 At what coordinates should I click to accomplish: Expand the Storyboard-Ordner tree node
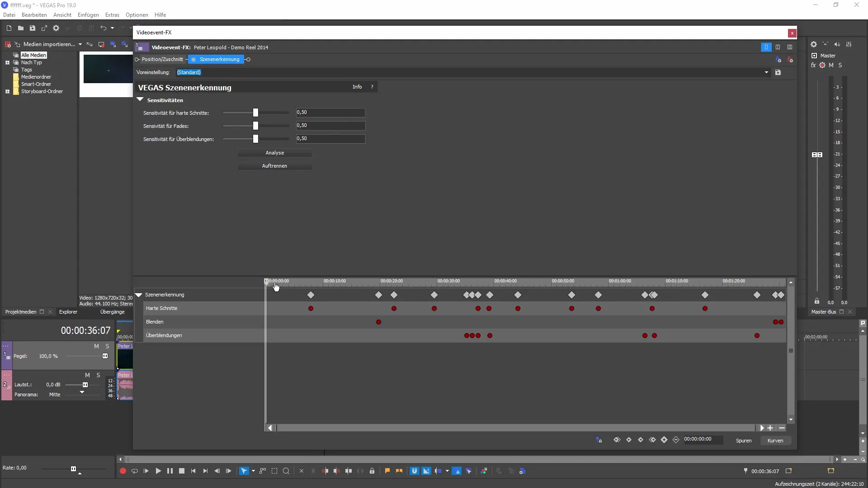(7, 91)
